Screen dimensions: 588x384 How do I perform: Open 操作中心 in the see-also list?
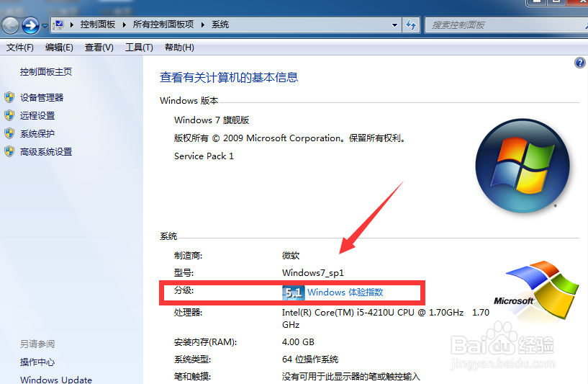[x=37, y=362]
